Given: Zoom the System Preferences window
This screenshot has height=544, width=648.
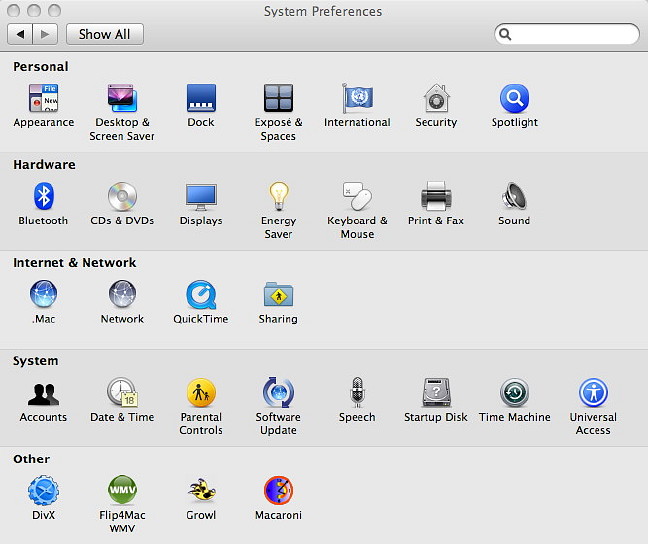Looking at the screenshot, I should point(54,10).
